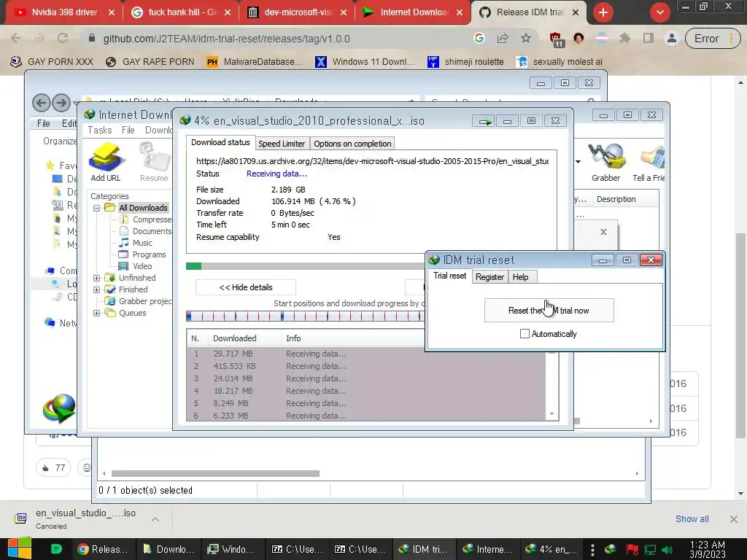Screen dimensions: 747x560
Task: Select the Trial reset tab
Action: pos(449,276)
